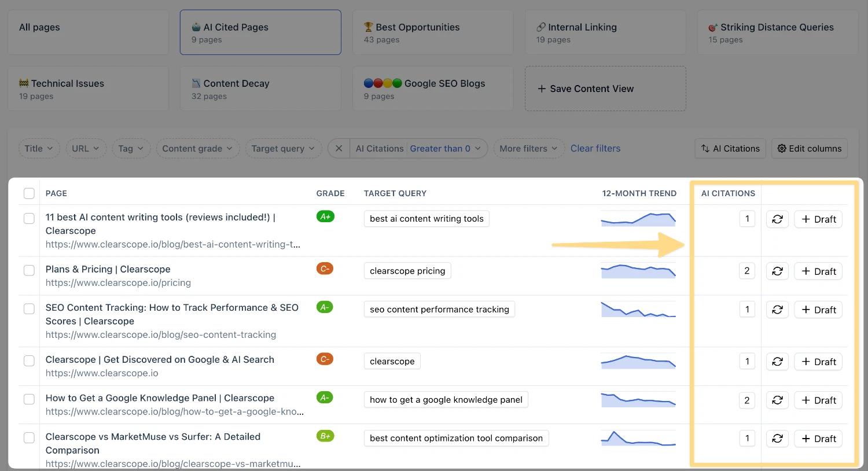
Task: Expand the Content grade filter dropdown
Action: (197, 149)
